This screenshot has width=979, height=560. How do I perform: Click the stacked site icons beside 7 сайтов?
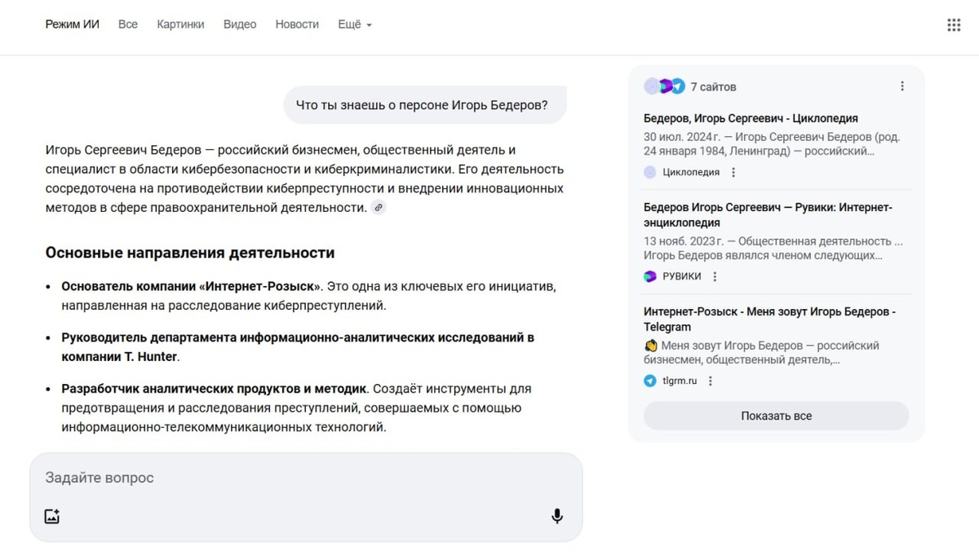664,86
